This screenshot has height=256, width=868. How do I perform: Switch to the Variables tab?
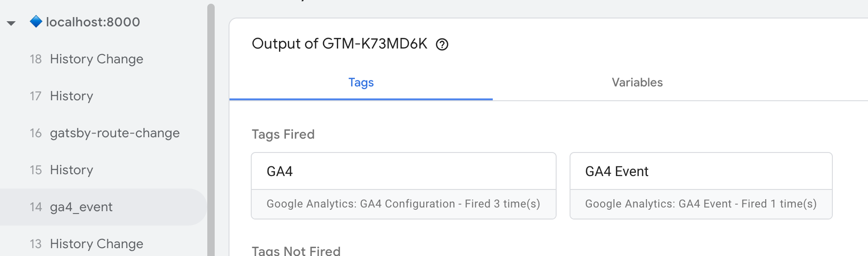click(x=637, y=82)
